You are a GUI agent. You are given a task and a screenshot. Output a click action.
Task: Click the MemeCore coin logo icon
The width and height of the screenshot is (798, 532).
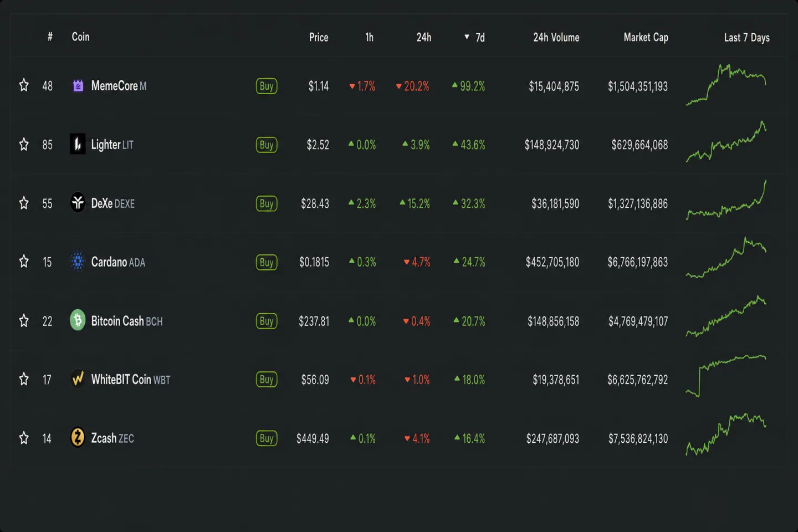point(78,86)
